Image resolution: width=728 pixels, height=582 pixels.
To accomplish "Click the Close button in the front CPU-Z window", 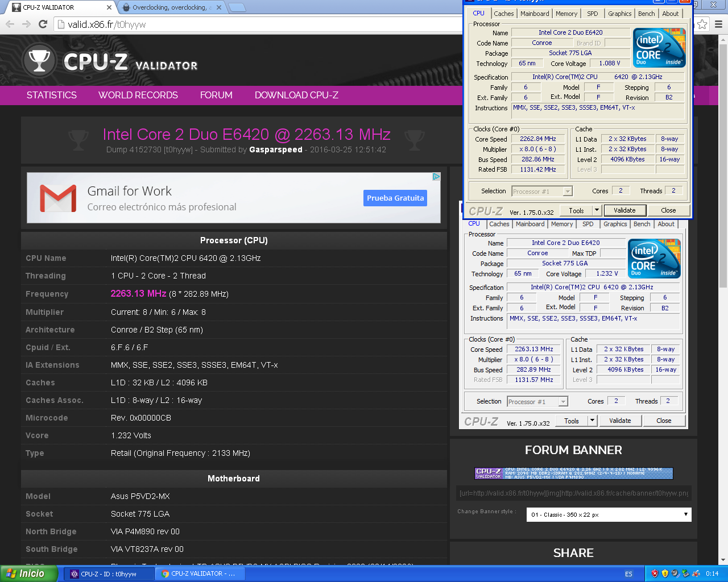I will click(668, 210).
